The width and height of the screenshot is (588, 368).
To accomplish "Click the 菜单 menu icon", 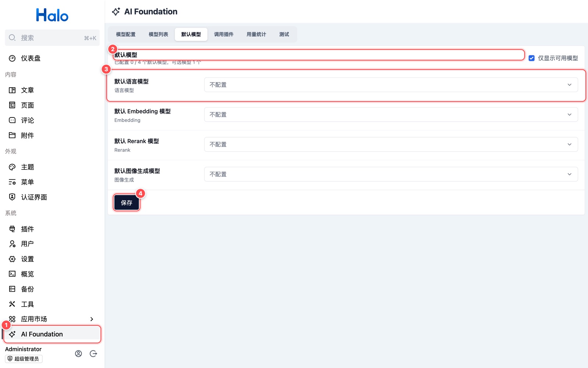I will pyautogui.click(x=12, y=182).
